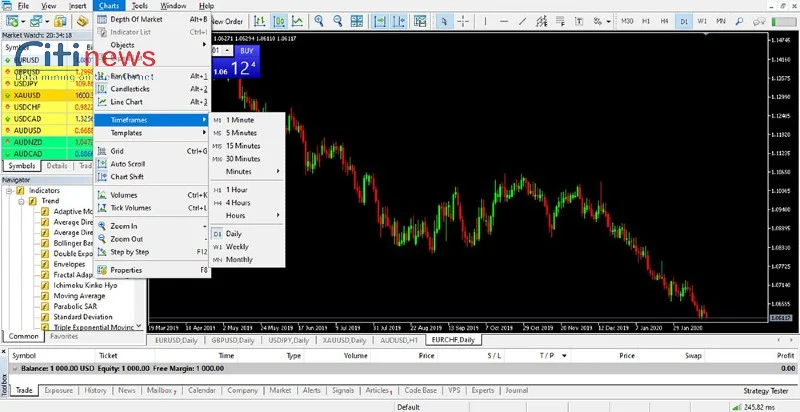Collapse the Indicators tree node
This screenshot has height=412, width=800.
tap(9, 190)
